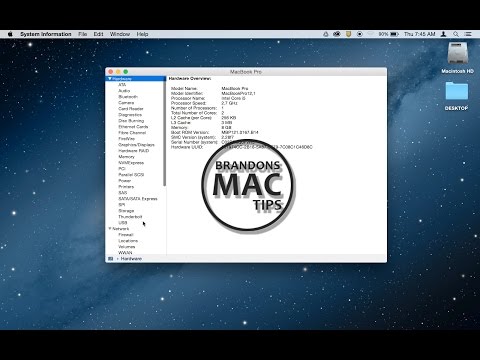Screen dimensions: 480x360
Task: Open the Apple menu
Action: (x=10, y=34)
